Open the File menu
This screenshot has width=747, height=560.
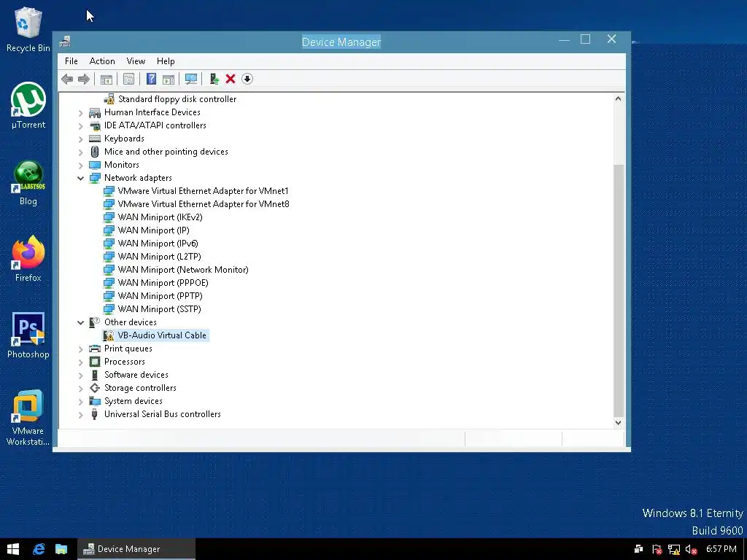[71, 61]
